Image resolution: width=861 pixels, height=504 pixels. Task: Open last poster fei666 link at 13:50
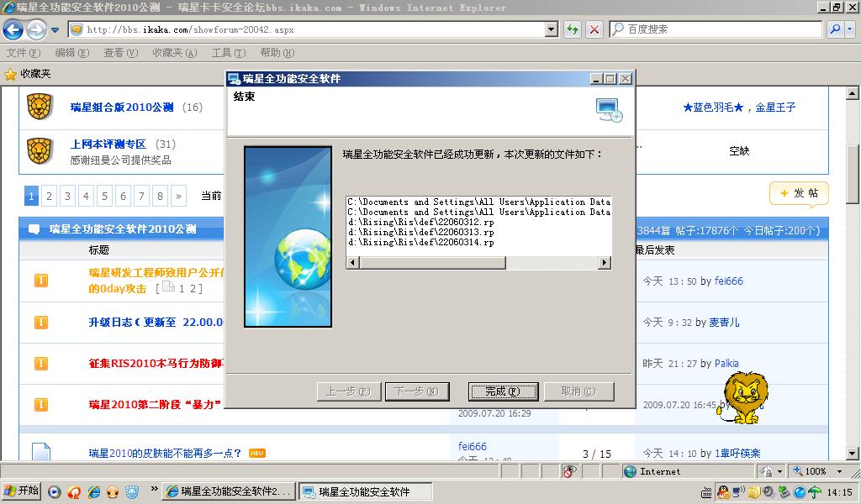point(729,281)
